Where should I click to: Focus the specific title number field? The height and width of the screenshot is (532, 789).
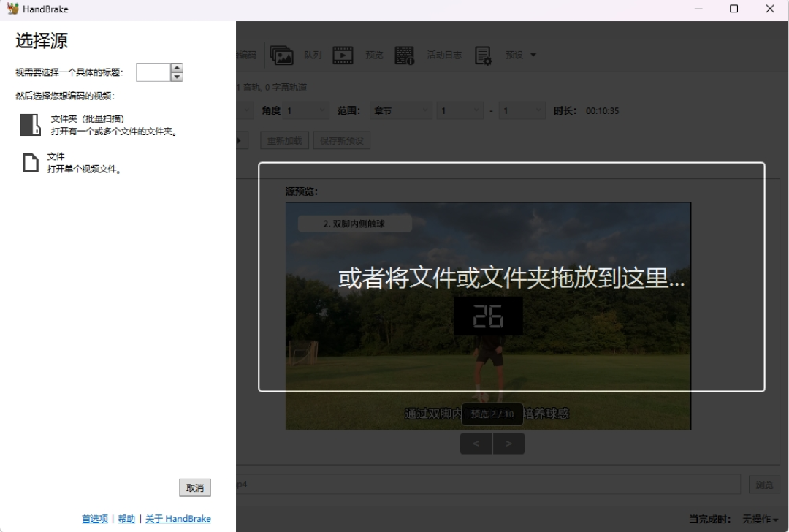(x=153, y=72)
